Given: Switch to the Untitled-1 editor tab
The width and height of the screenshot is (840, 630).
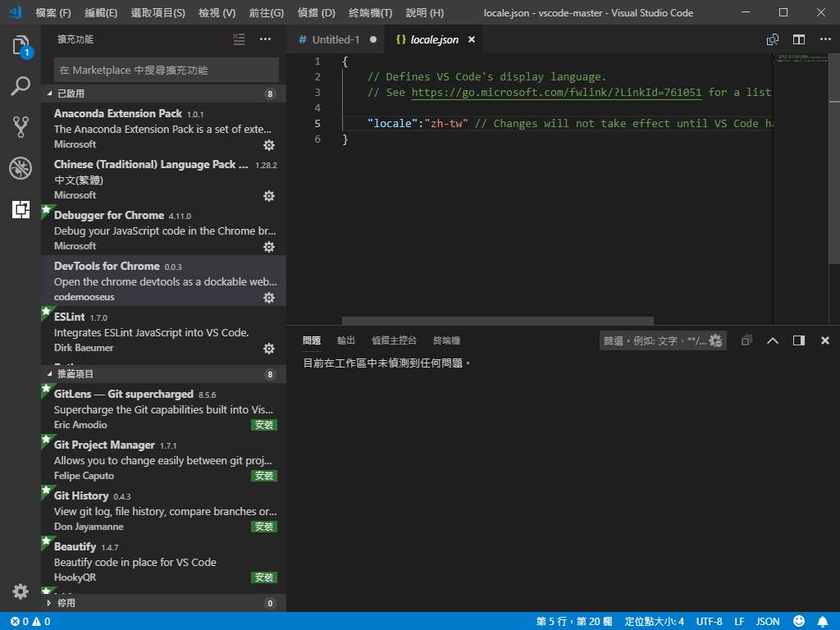Looking at the screenshot, I should (x=336, y=39).
